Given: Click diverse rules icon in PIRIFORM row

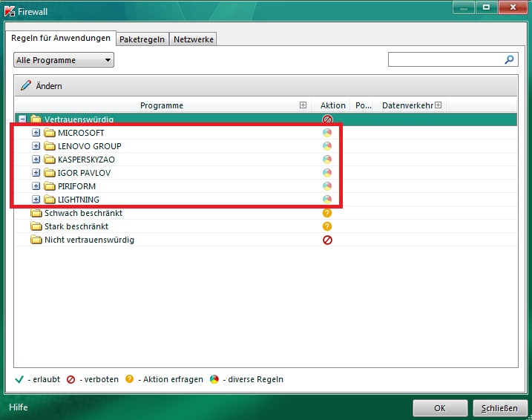Looking at the screenshot, I should click(327, 186).
